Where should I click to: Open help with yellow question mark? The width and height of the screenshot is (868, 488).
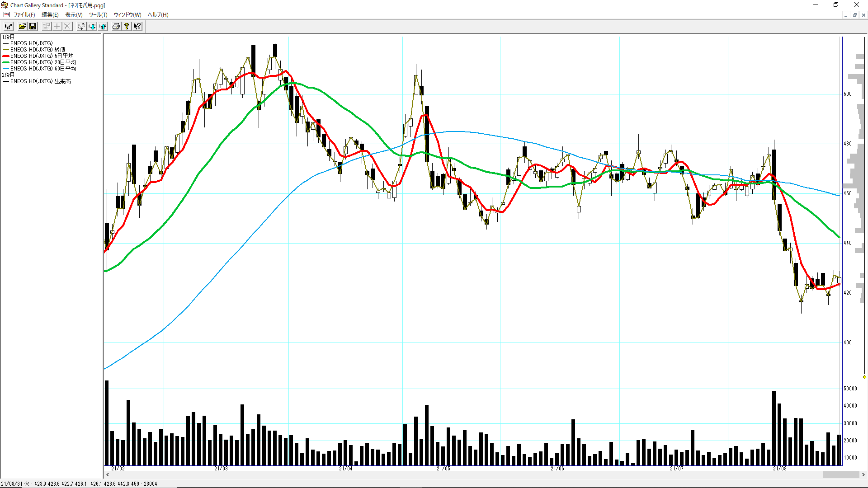click(x=127, y=26)
